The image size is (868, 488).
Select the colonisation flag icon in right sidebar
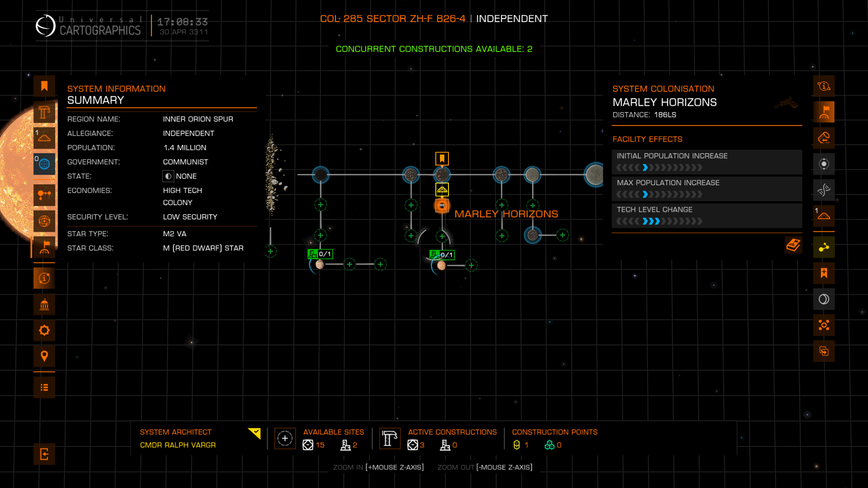(x=824, y=112)
